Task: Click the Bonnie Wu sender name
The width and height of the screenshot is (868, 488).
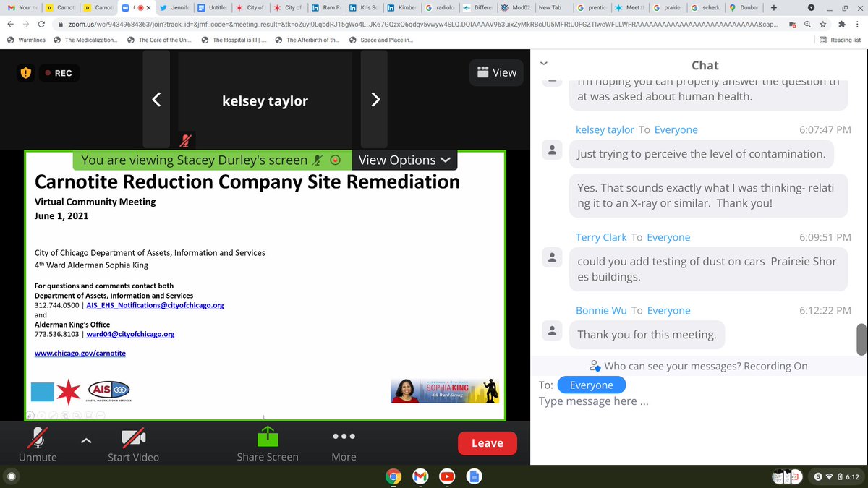Action: click(602, 310)
